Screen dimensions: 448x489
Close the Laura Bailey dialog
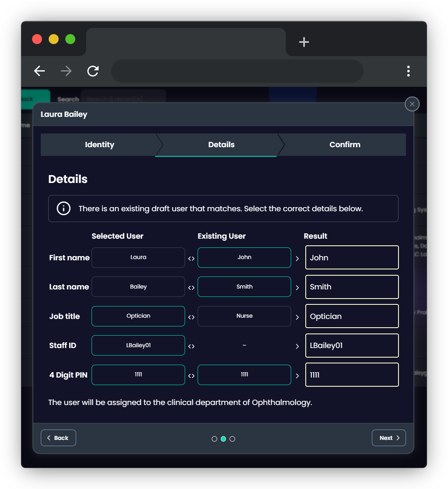(412, 104)
